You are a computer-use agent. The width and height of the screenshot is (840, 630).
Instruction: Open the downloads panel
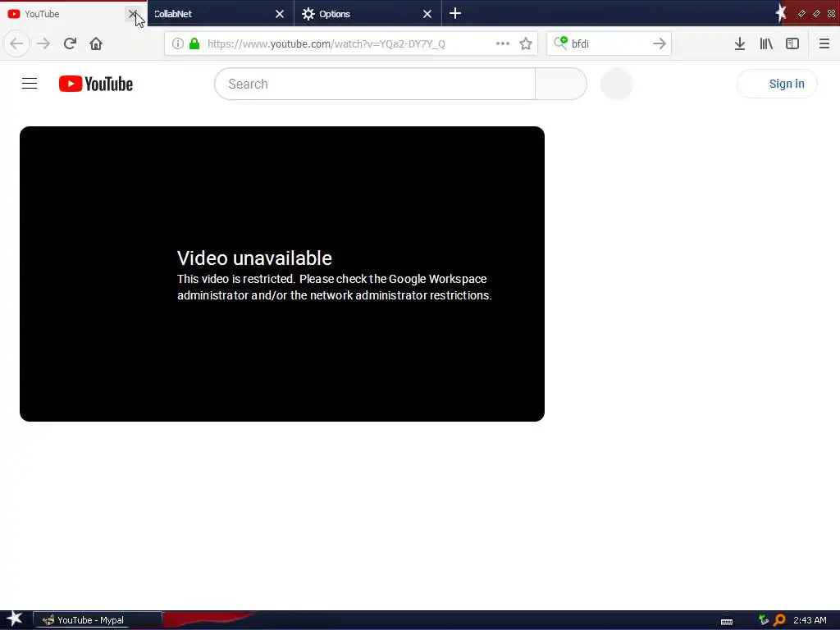click(740, 43)
